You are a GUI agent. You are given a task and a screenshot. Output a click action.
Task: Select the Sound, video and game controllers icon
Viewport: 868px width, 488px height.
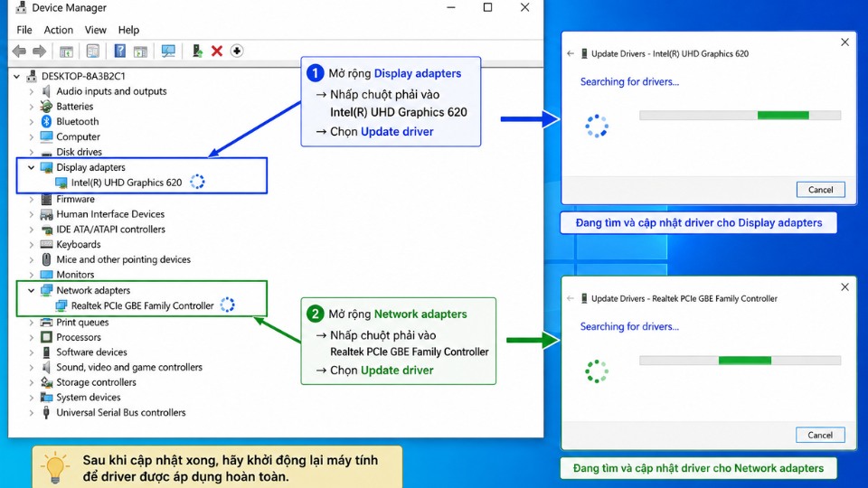click(x=46, y=367)
